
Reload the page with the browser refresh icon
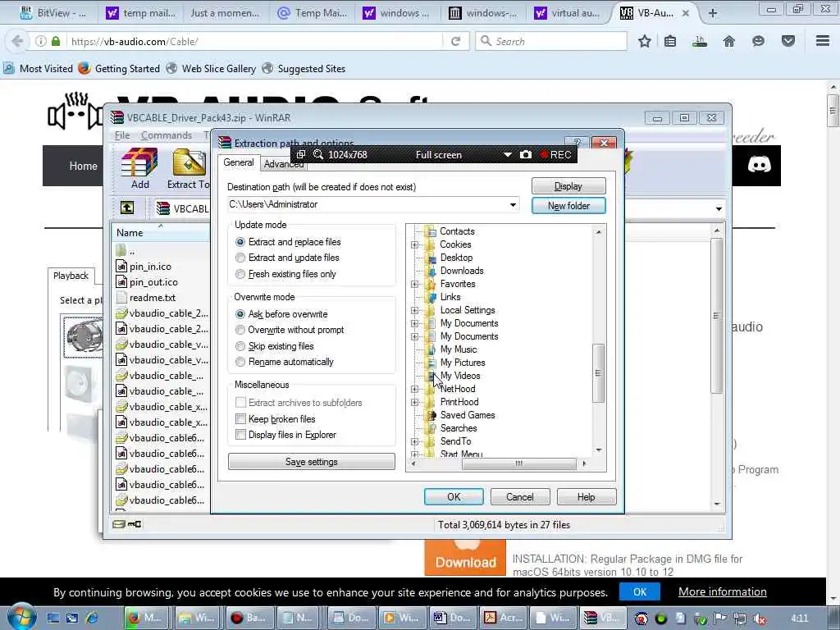click(x=456, y=41)
